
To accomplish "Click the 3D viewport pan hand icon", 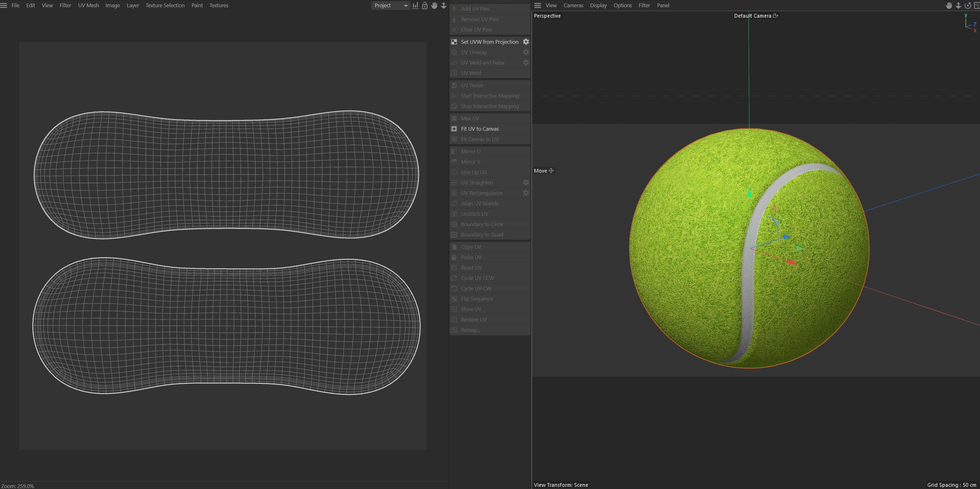I will [949, 5].
